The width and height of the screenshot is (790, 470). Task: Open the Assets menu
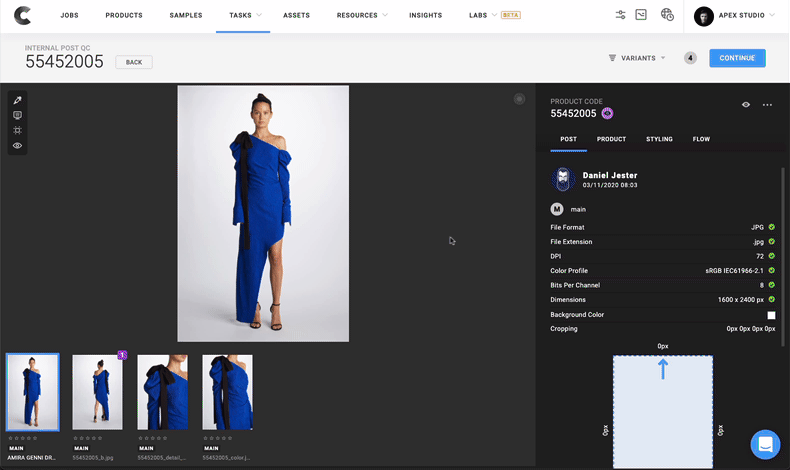pos(296,15)
